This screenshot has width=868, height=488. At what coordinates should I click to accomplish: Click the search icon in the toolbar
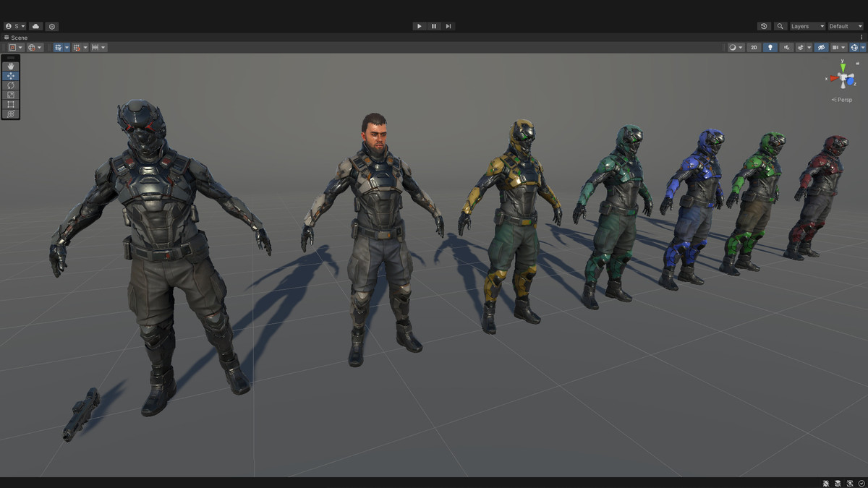(x=780, y=26)
